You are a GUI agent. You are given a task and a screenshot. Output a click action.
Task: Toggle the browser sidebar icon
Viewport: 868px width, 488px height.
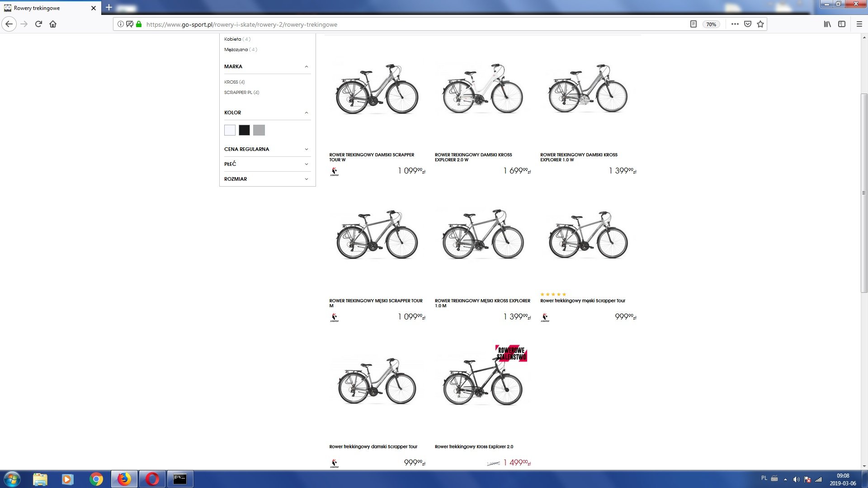point(841,24)
